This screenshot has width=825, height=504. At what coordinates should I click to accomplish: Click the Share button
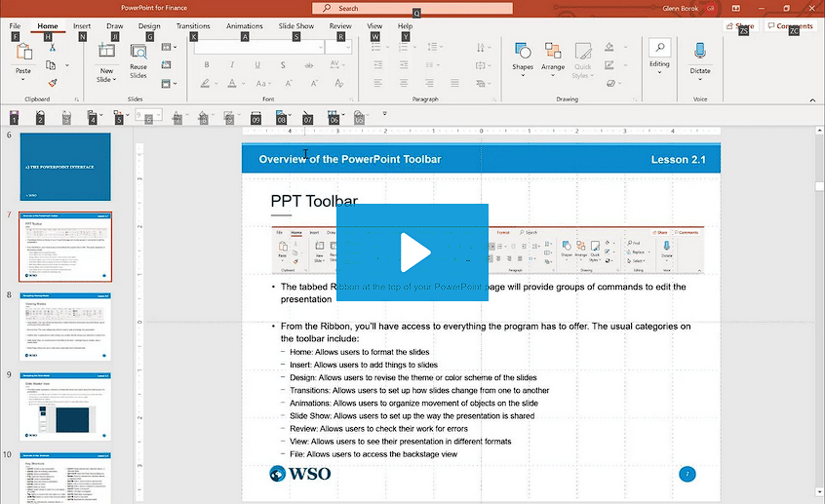(740, 25)
